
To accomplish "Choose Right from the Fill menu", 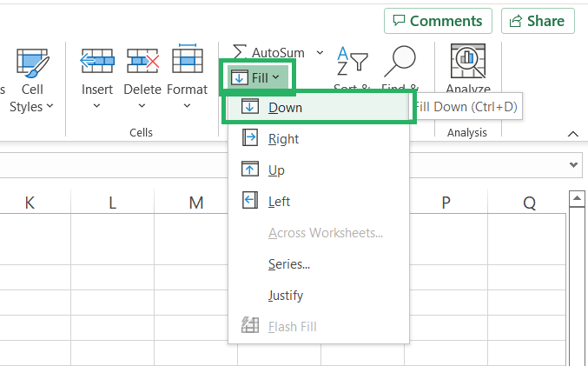I will [283, 139].
